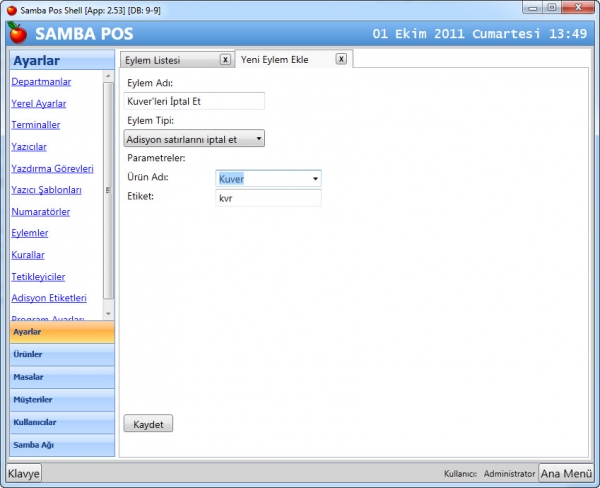Open the Departmanlar settings link
The width and height of the screenshot is (600, 488).
click(41, 82)
